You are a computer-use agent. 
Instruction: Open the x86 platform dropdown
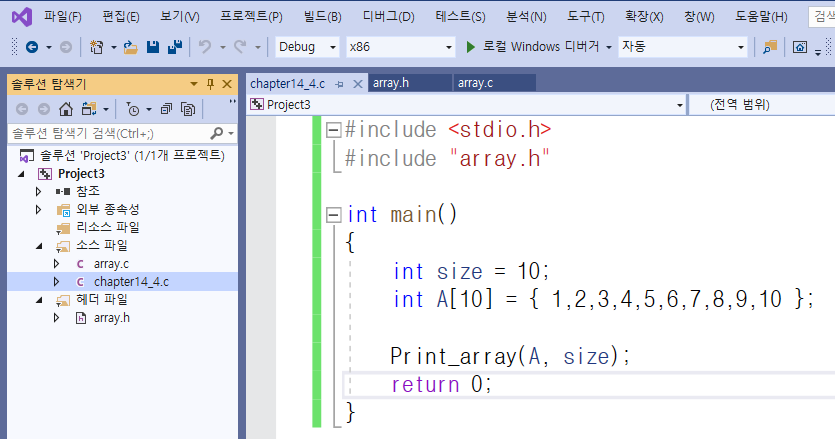pos(400,47)
